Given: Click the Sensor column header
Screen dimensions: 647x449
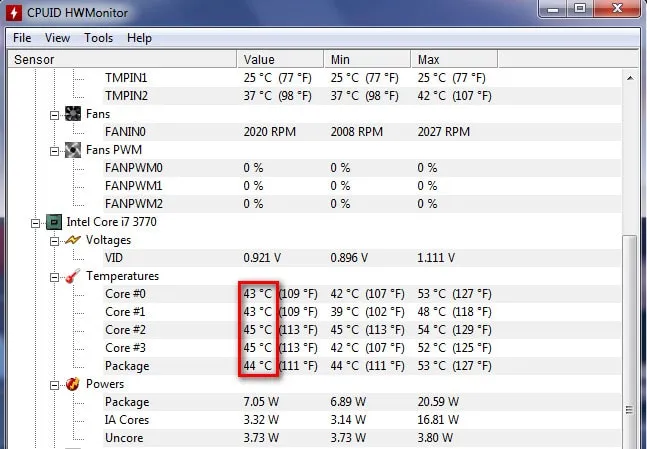Looking at the screenshot, I should pyautogui.click(x=122, y=59).
